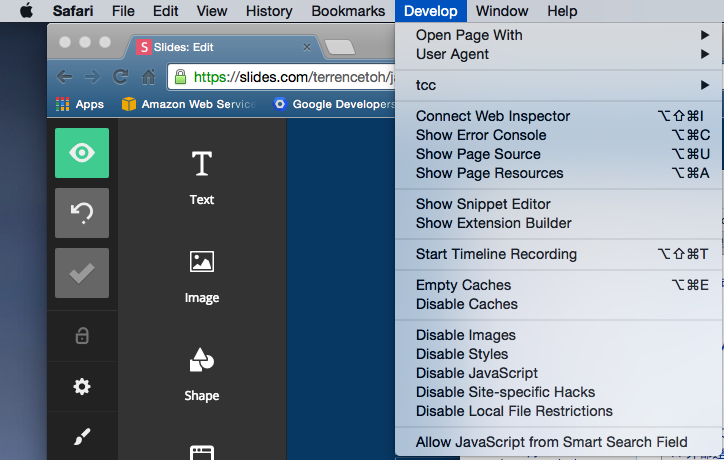Viewport: 724px width, 460px height.
Task: Open the Apple menu
Action: (27, 11)
